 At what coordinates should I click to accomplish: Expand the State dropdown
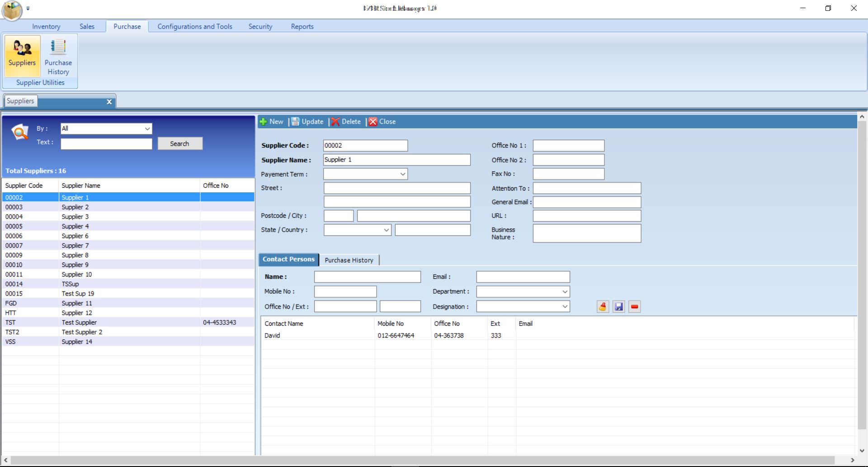pyautogui.click(x=387, y=230)
